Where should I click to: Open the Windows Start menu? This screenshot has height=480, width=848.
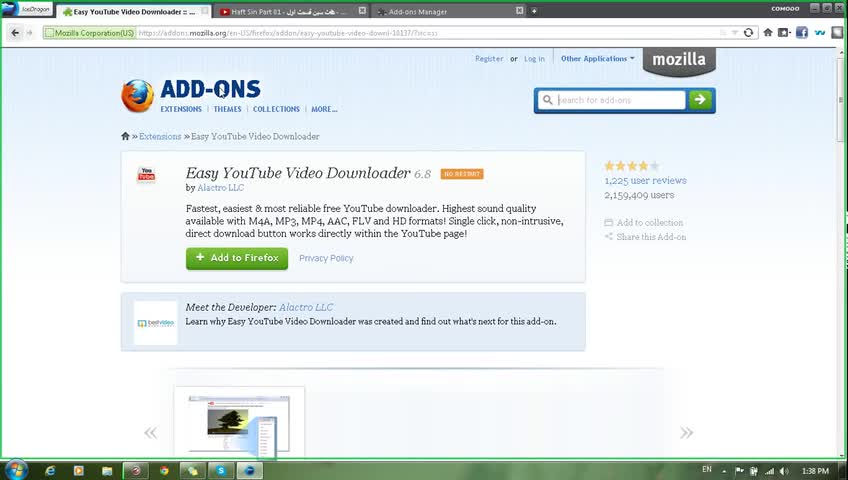[15, 470]
